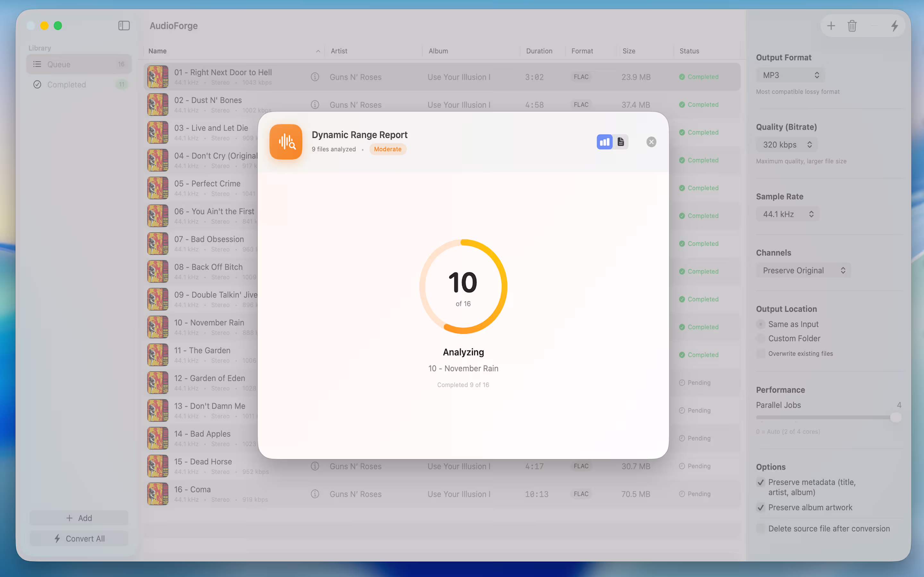Open the Channels dropdown set to Preserve Original

pos(803,270)
